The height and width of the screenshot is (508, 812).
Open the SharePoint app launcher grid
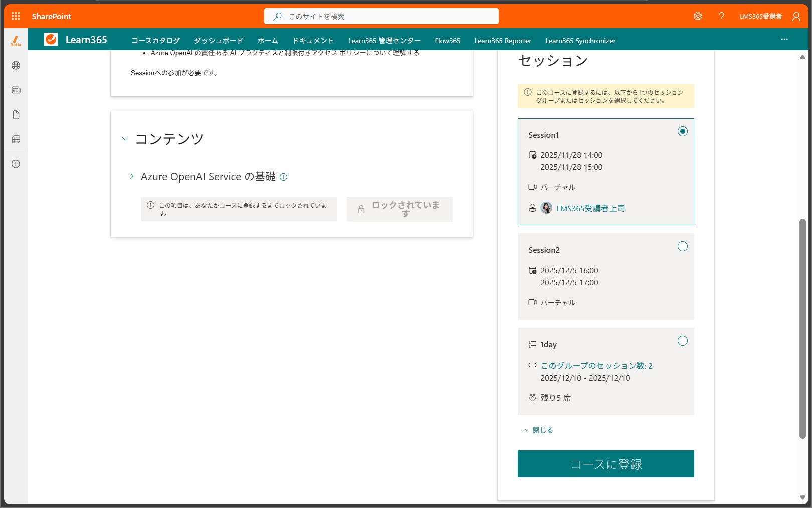pos(16,16)
